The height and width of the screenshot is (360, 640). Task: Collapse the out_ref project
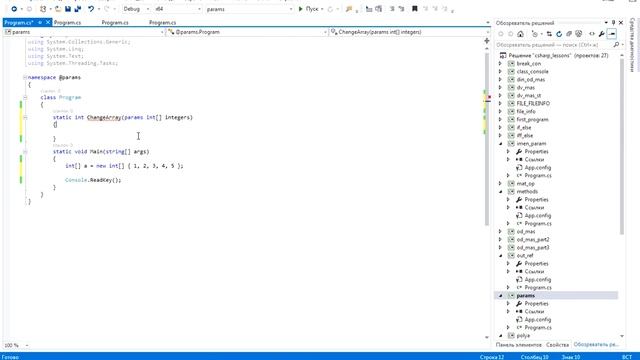pyautogui.click(x=500, y=256)
